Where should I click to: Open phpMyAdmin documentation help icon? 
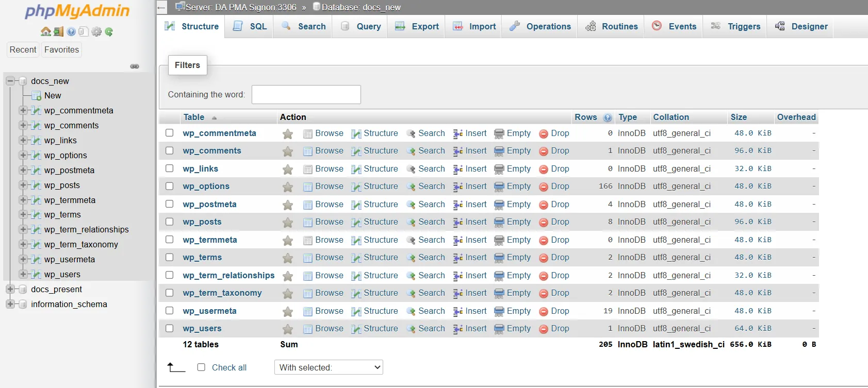coord(71,32)
